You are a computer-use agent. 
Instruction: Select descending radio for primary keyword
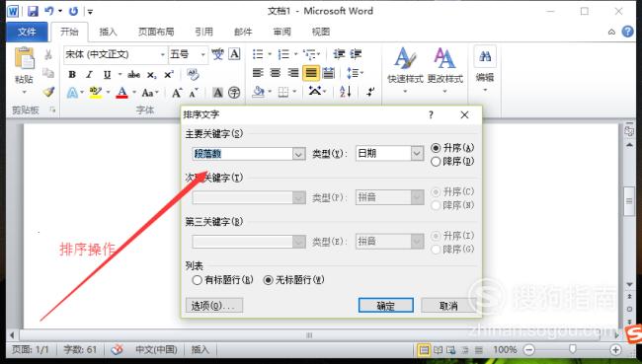436,162
